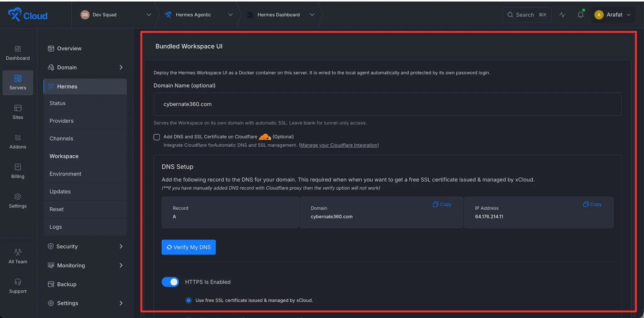Click the Hermes Agentic server icon
The image size is (644, 318).
[x=168, y=15]
